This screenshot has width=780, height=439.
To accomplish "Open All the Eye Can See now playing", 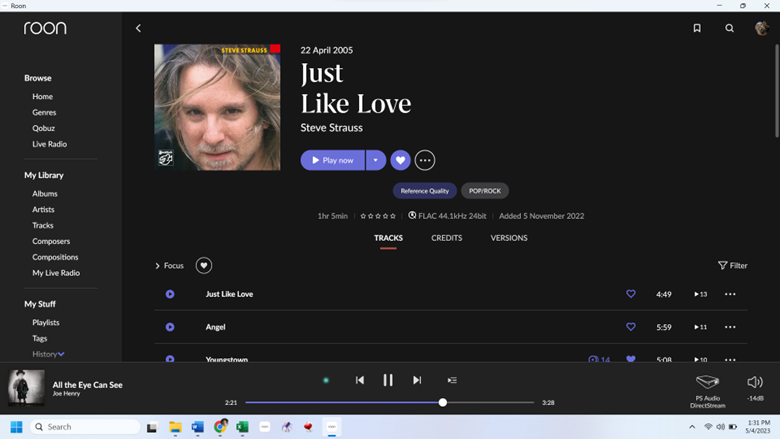I will pos(88,385).
